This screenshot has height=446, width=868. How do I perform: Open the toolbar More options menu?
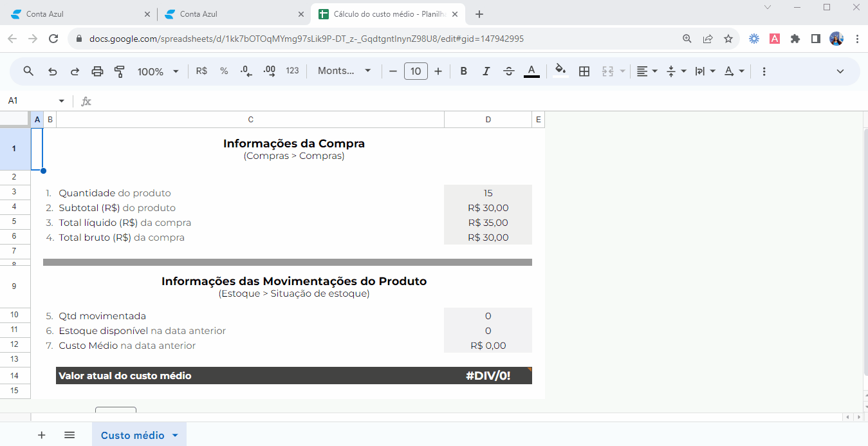click(764, 71)
